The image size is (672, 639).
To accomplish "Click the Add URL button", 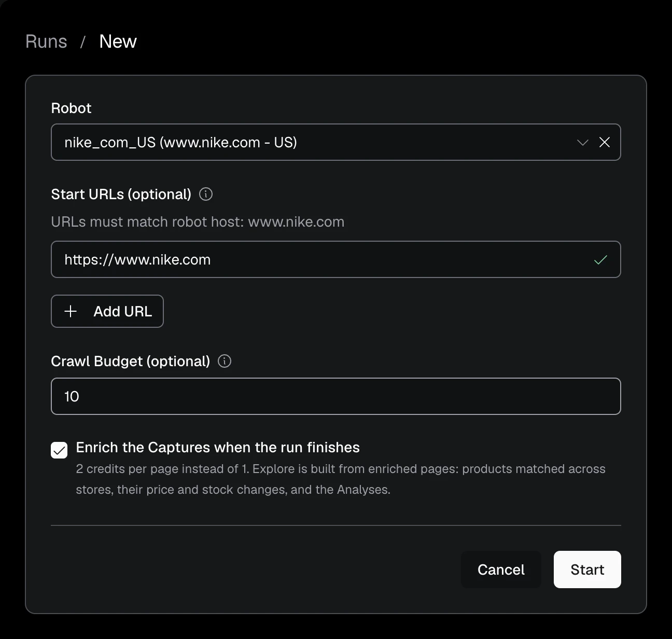I will 107,311.
